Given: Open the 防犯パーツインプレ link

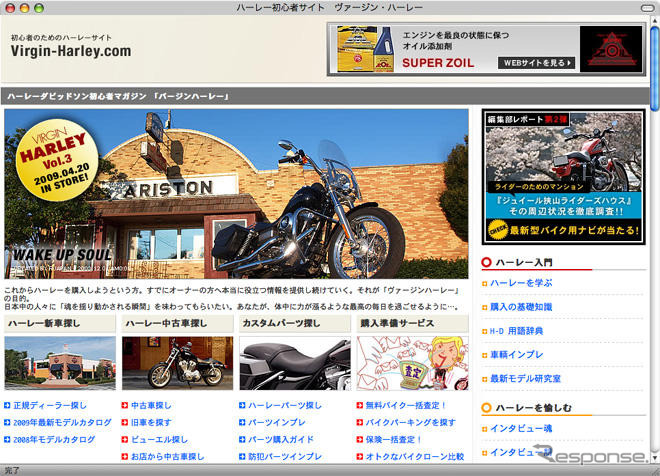Looking at the screenshot, I should click(285, 456).
